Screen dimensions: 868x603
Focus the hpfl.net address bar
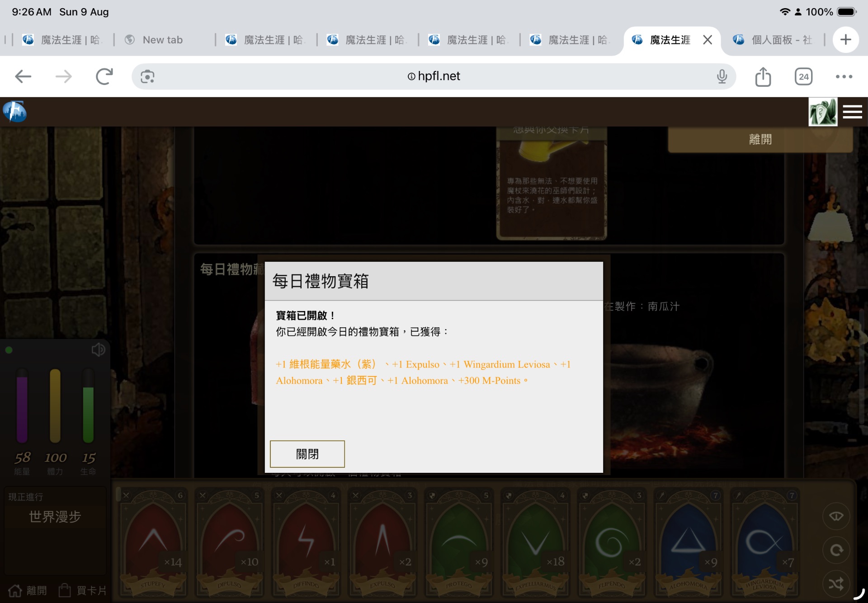point(434,76)
